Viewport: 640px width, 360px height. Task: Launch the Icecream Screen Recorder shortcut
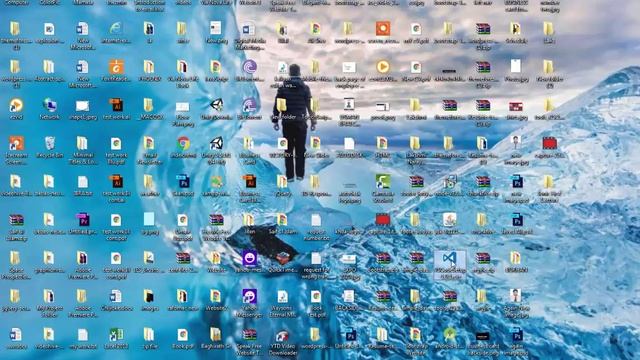(x=16, y=143)
